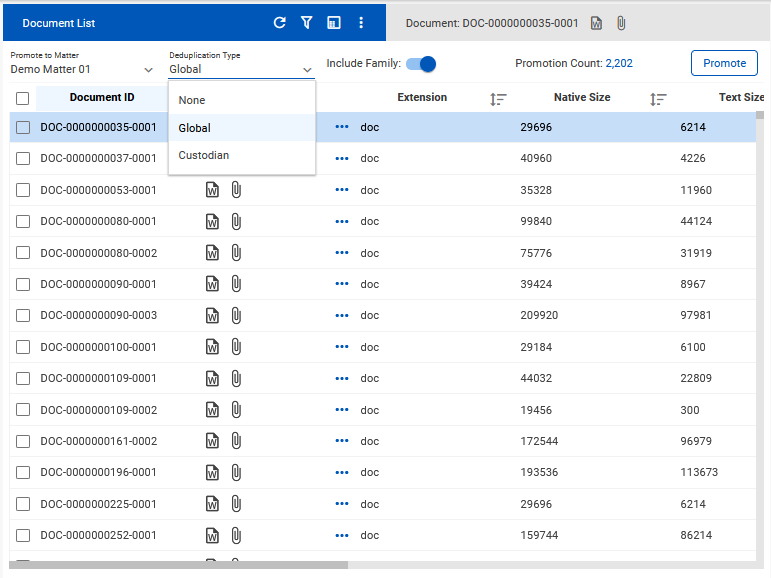Click document ID text DOC-0000000100-0001
This screenshot has width=771, height=578.
pyautogui.click(x=98, y=347)
